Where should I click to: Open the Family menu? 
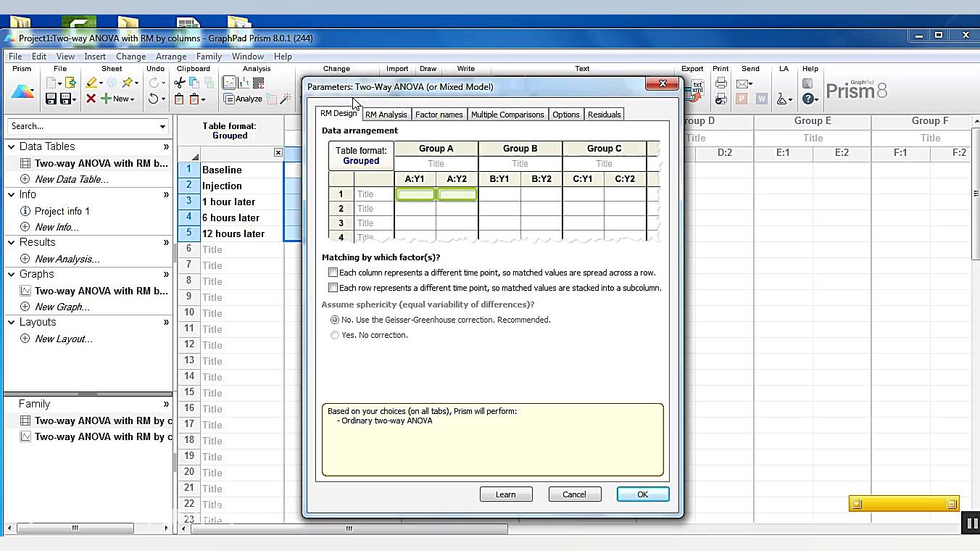[x=209, y=56]
